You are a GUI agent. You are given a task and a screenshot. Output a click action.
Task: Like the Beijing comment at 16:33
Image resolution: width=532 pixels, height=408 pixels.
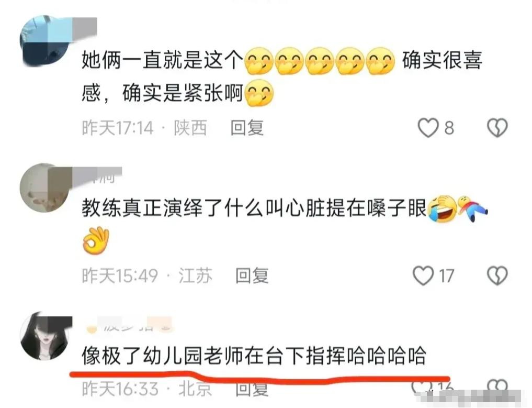point(422,386)
